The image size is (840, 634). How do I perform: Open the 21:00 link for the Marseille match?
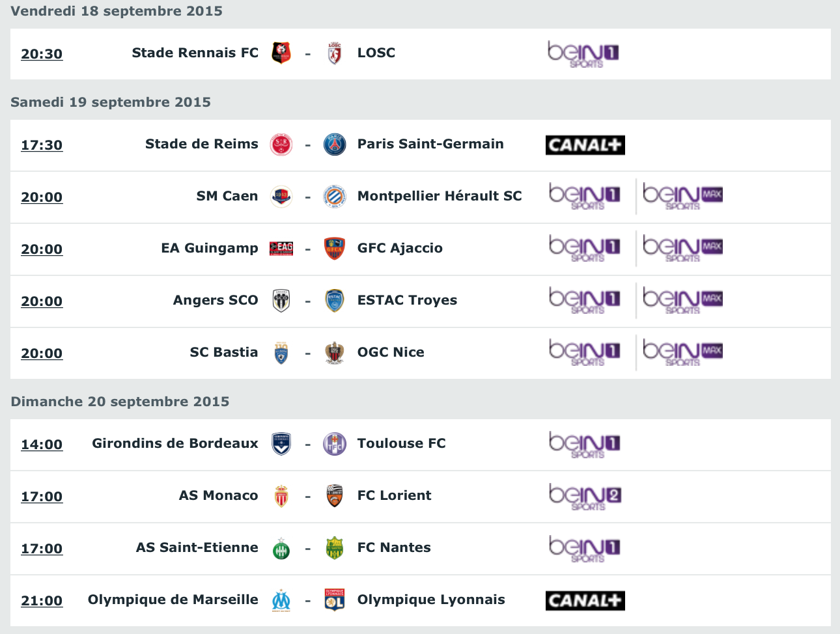[x=42, y=601]
